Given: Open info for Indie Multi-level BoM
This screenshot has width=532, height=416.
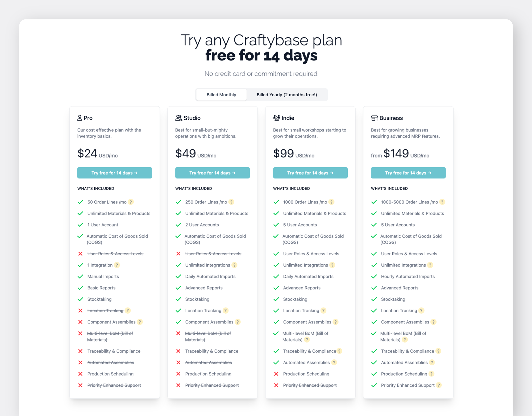Looking at the screenshot, I should [x=307, y=340].
